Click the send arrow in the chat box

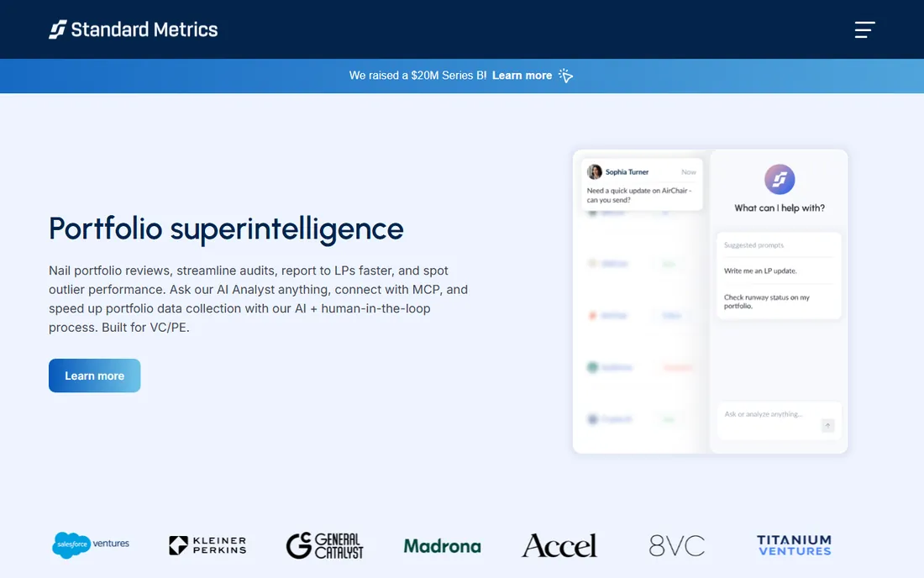click(827, 425)
